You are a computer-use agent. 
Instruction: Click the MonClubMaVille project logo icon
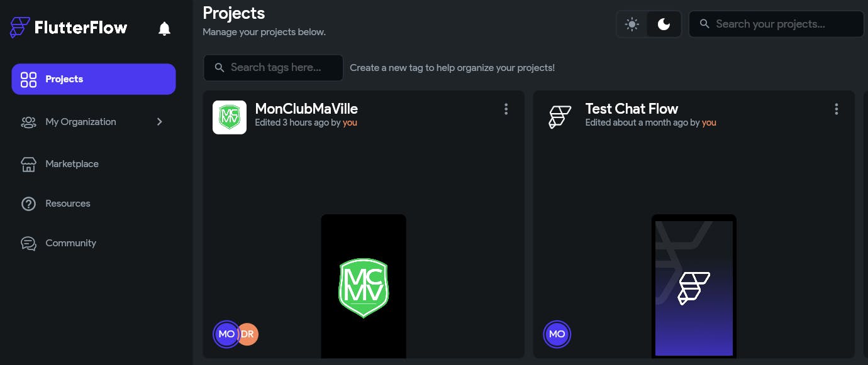(x=229, y=117)
